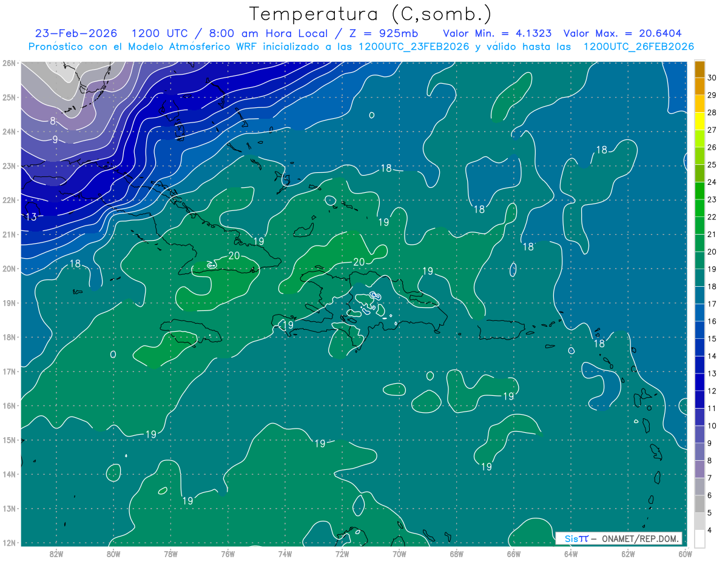
Task: Click the "1200UTC_23FEB2026" initialization time text
Action: 414,47
